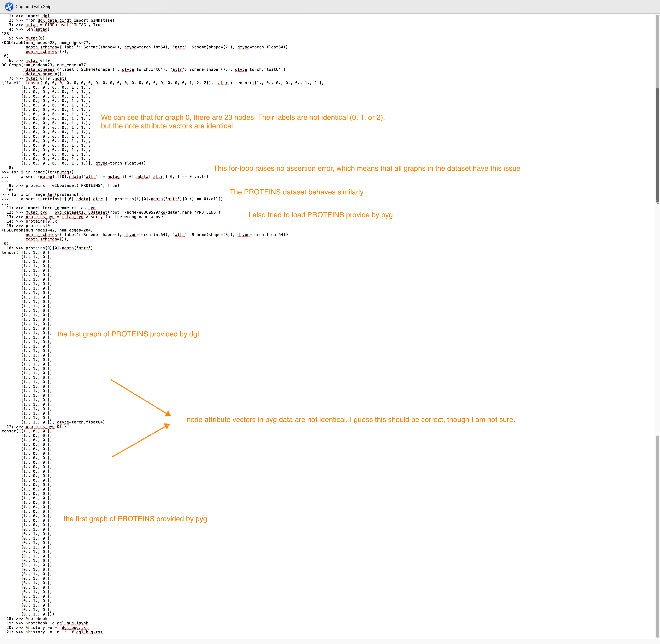Image resolution: width=660 pixels, height=644 pixels.
Task: Click the 'Captured with Xnip' label
Action: 33,7
